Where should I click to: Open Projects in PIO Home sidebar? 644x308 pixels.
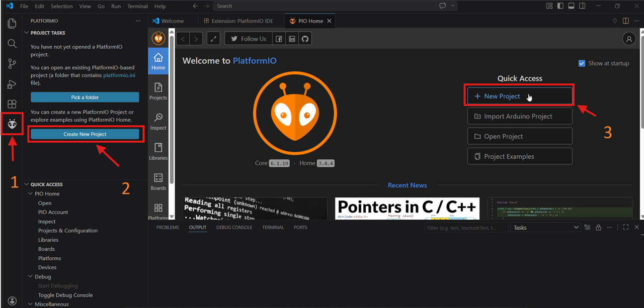(x=158, y=91)
